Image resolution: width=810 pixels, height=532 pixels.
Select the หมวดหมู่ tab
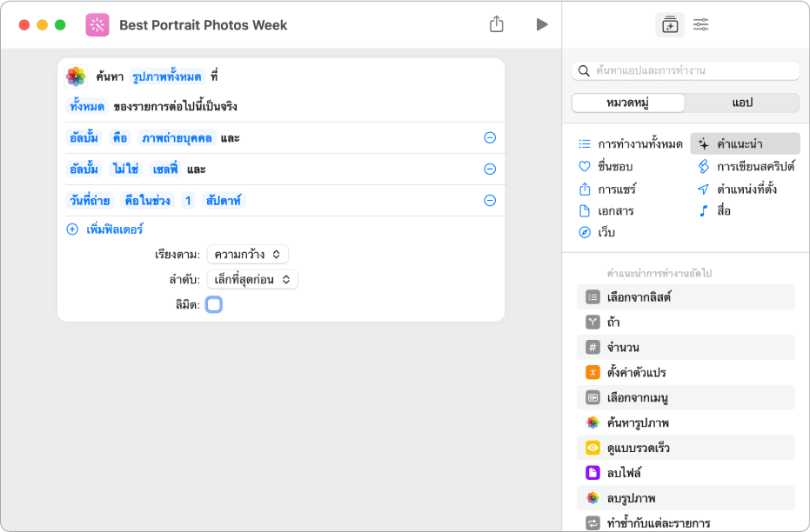[628, 103]
